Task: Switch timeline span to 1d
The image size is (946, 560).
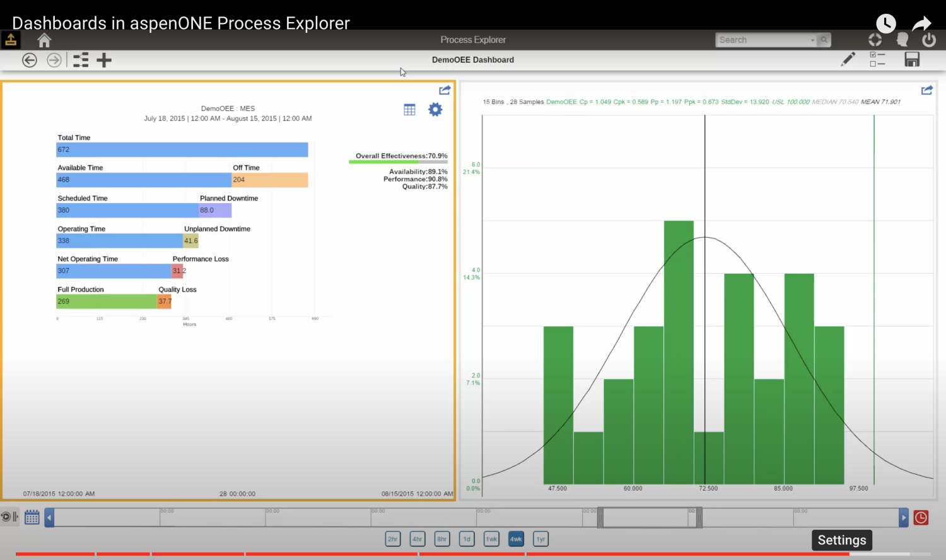Action: (x=467, y=539)
